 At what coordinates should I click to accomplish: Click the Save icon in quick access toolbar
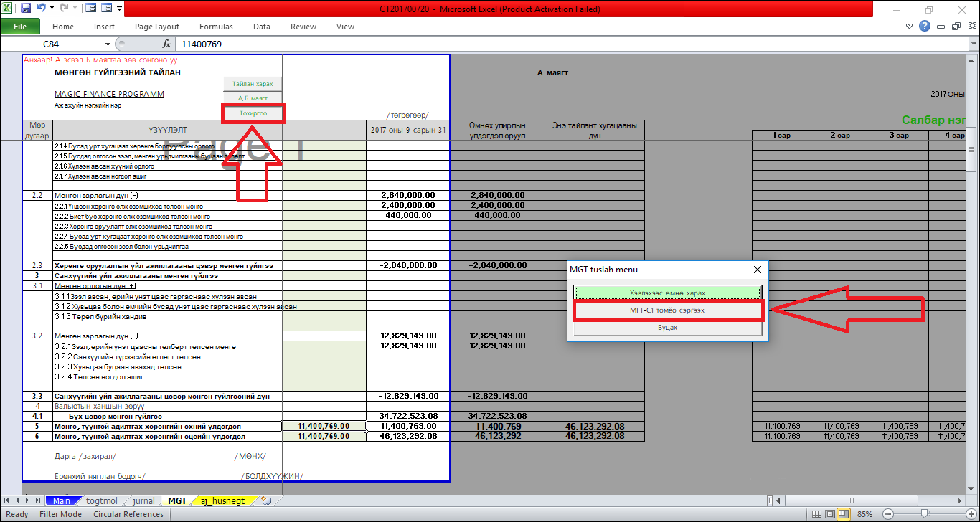pyautogui.click(x=26, y=9)
